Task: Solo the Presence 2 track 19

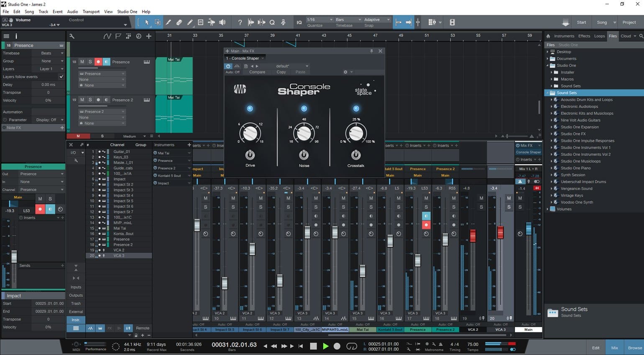Action: [90, 100]
